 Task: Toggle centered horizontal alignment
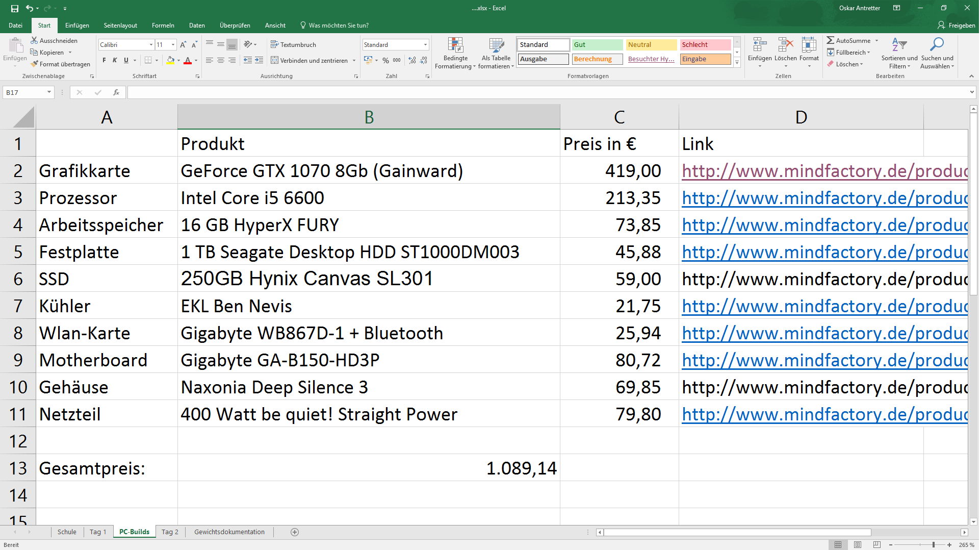coord(221,60)
